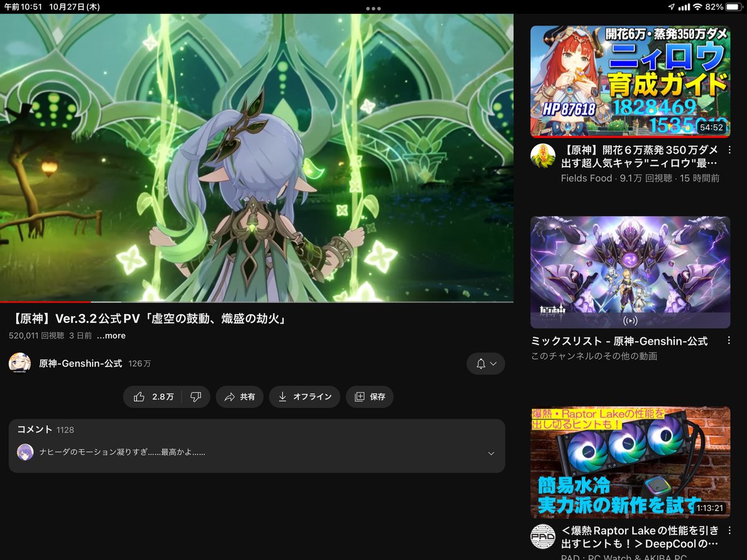This screenshot has height=560, width=747.
Task: Dislike the video with the thumbs-down icon
Action: (195, 397)
